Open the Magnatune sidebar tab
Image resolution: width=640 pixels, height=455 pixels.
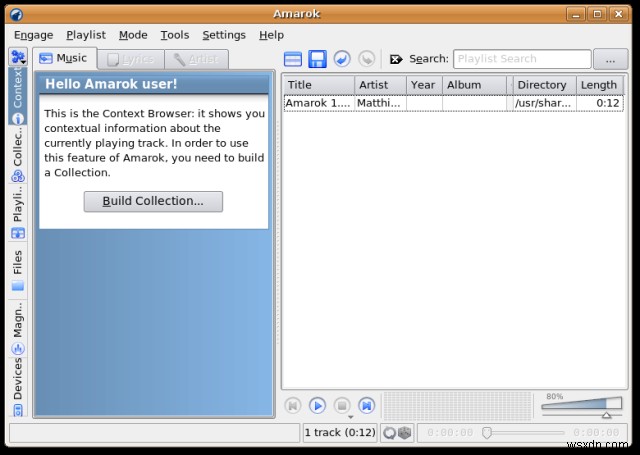coord(18,328)
